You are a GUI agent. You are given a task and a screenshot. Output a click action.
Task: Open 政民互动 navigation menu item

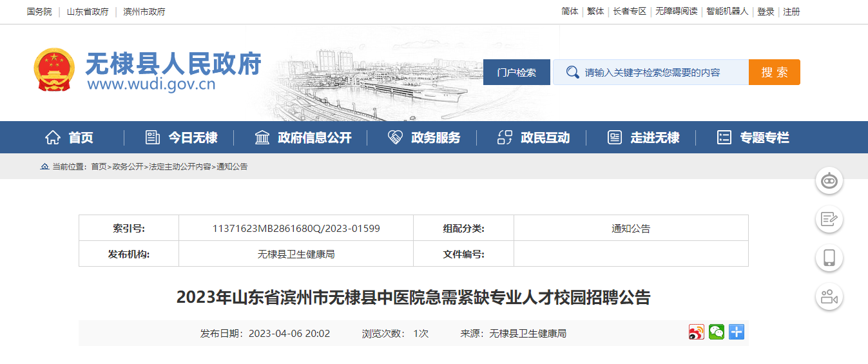545,137
